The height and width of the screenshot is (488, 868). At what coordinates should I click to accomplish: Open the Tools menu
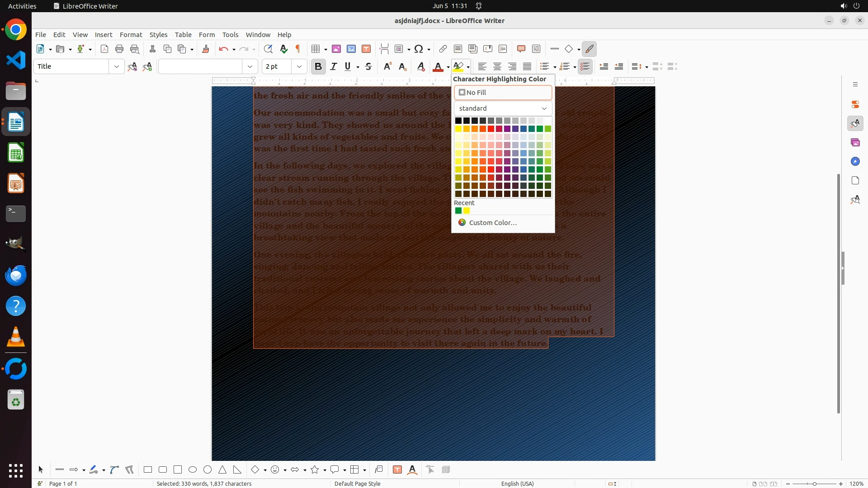(230, 35)
